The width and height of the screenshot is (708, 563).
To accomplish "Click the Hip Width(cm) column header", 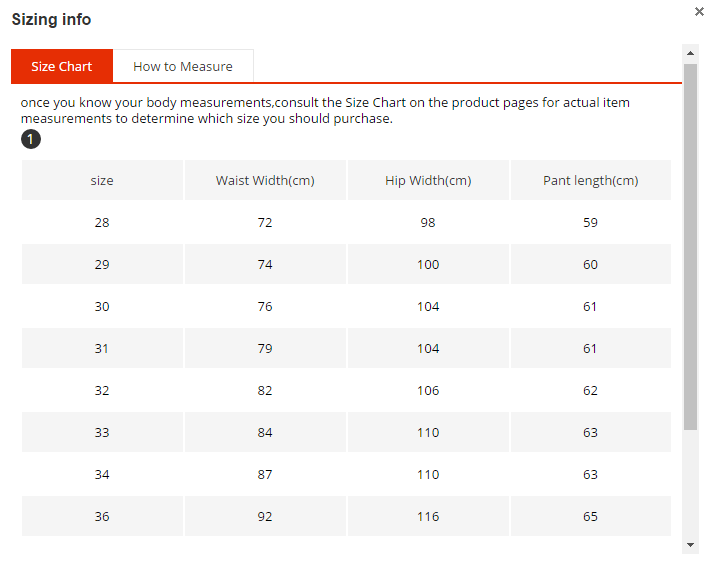I will (428, 180).
